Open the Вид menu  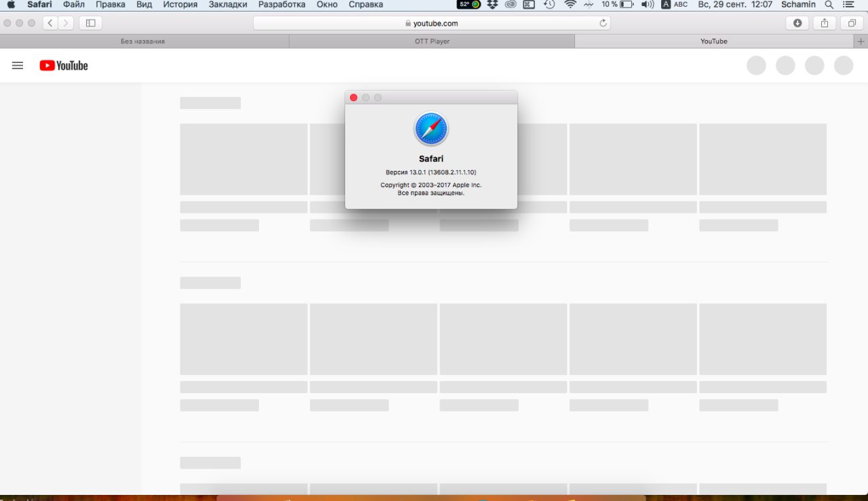click(x=144, y=5)
